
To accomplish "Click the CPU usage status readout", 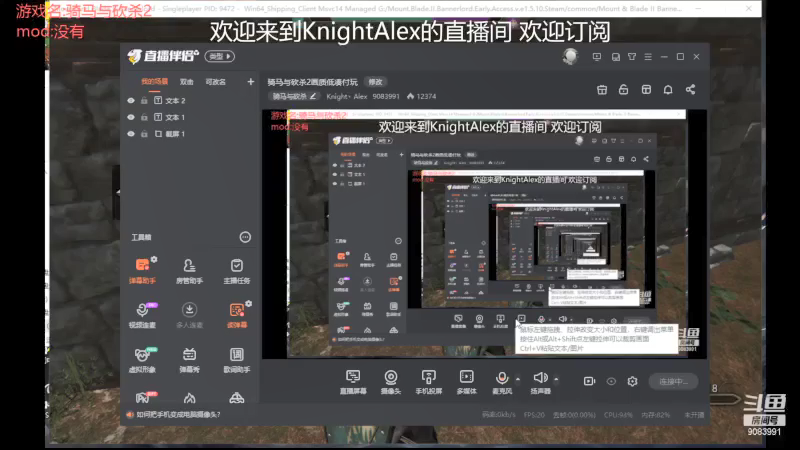I will (x=618, y=415).
